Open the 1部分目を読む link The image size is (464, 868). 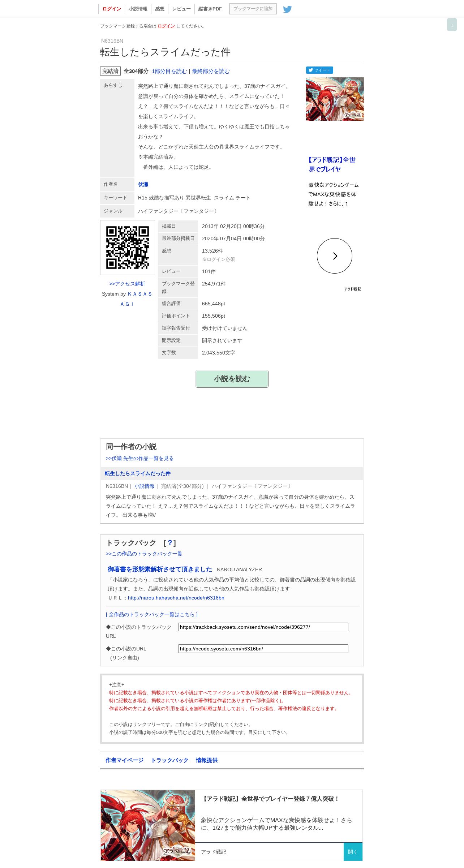169,71
